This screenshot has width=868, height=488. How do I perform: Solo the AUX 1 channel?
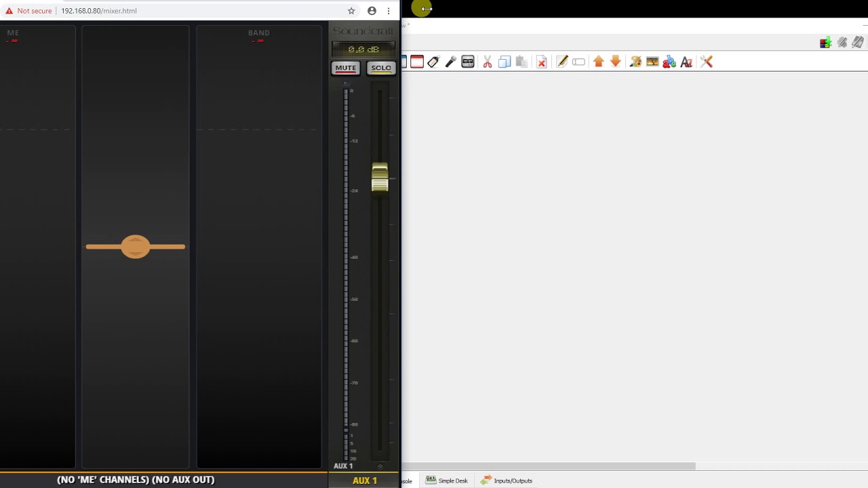click(380, 68)
